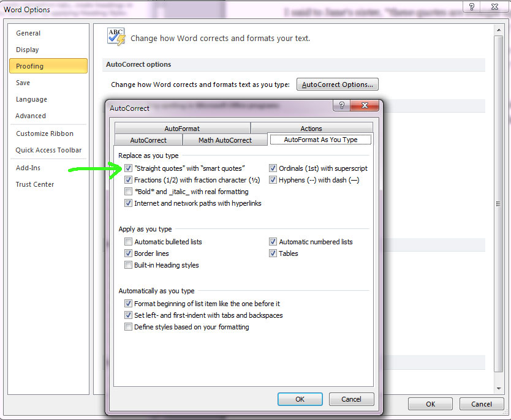This screenshot has height=420, width=511.
Task: Click the Word Options help question mark
Action: (x=472, y=7)
